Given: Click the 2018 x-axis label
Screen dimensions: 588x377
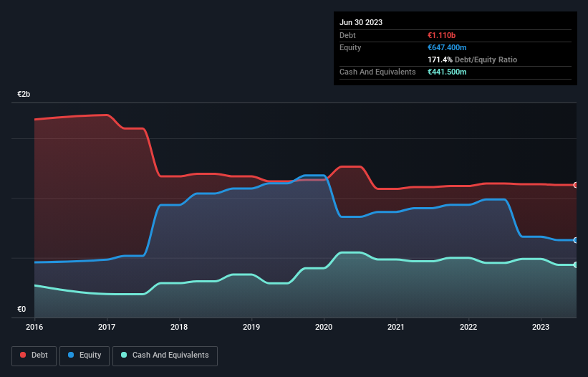Looking at the screenshot, I should [179, 327].
